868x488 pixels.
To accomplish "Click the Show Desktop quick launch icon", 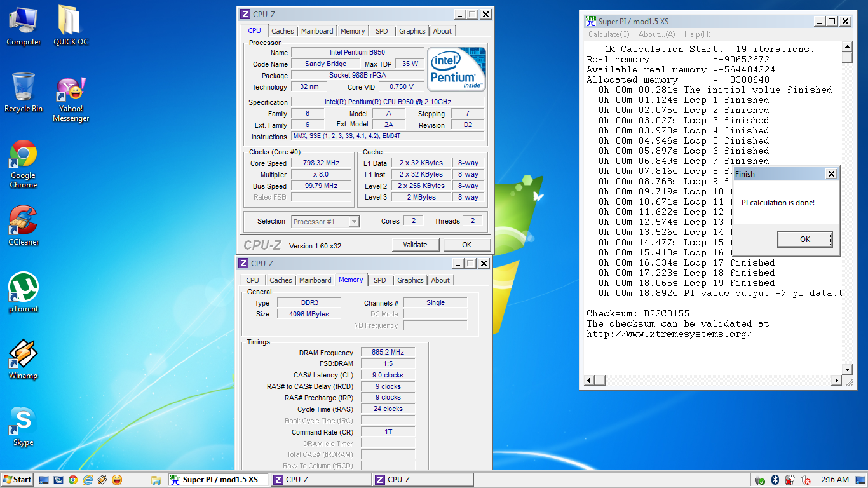I will (44, 480).
